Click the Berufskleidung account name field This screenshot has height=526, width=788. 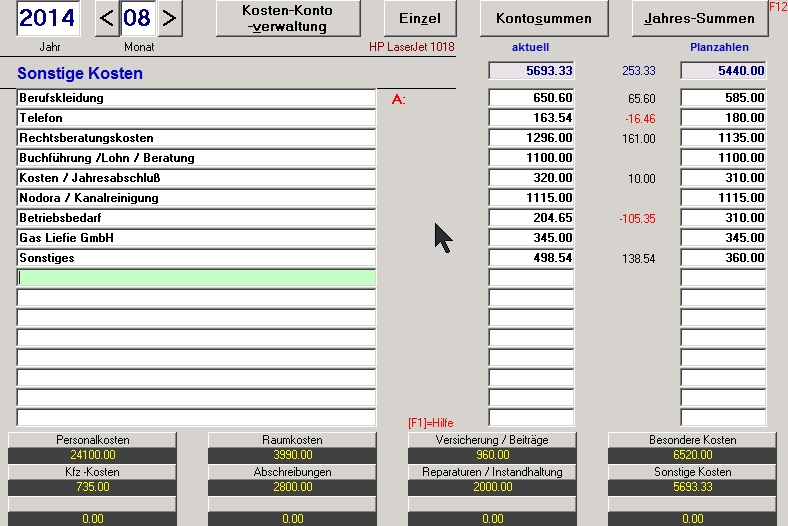tap(196, 98)
